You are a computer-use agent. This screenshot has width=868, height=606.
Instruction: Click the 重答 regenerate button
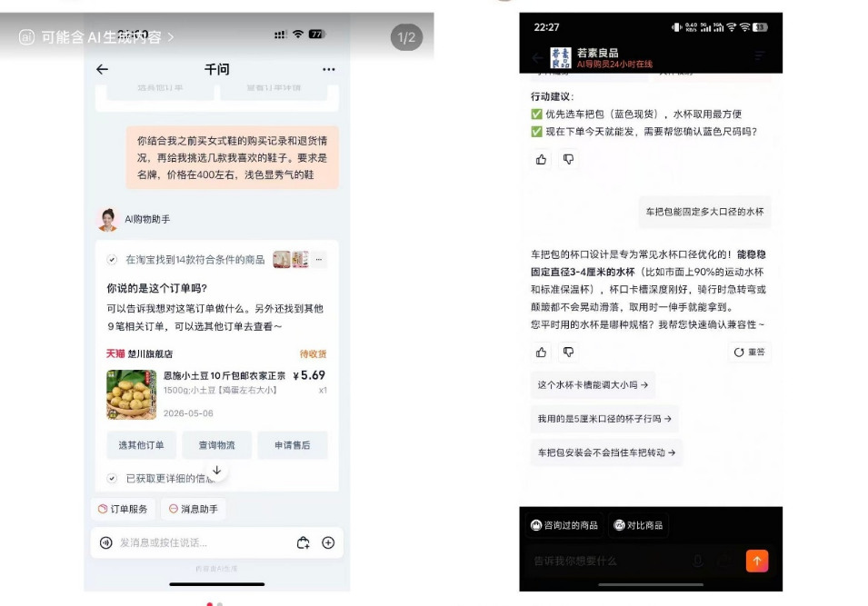750,353
